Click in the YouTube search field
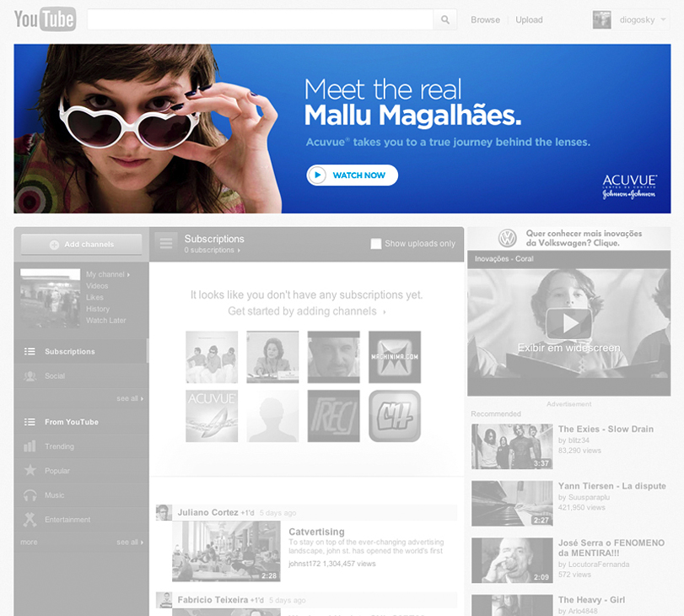Image resolution: width=684 pixels, height=616 pixels. point(261,19)
